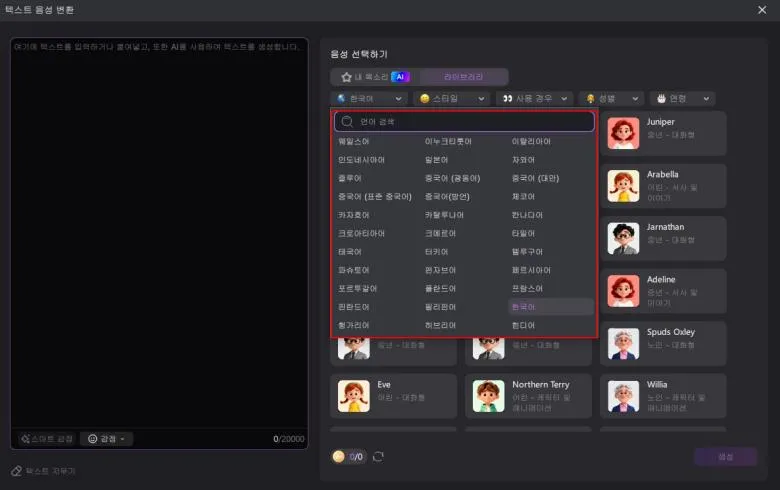Choose 중국어 (광둥어) from the language list
Screen dimensions: 780x490
(452, 179)
